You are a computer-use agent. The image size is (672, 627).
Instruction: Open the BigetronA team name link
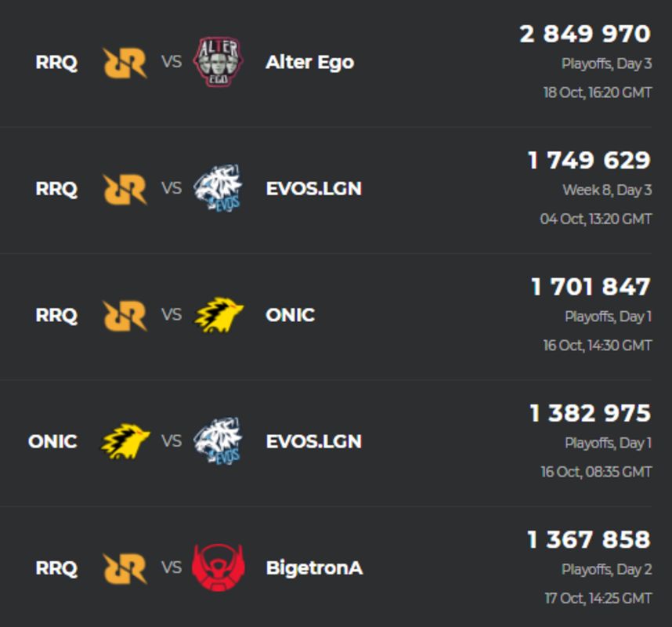pyautogui.click(x=314, y=568)
